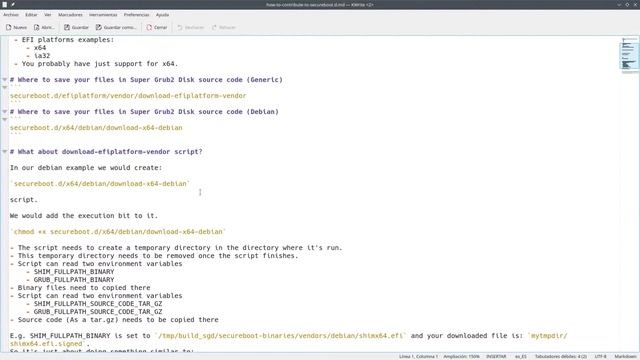Click 'We would add the execution bit to it.'

84,216
